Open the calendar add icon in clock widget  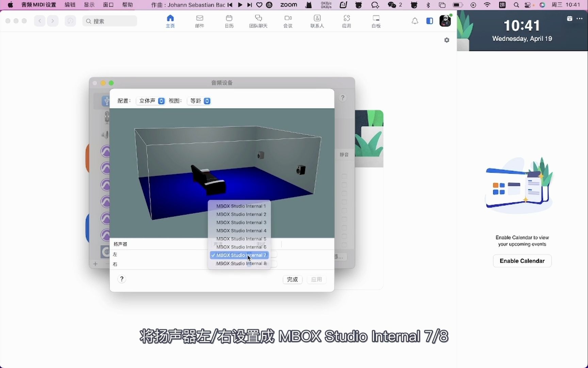pos(570,18)
